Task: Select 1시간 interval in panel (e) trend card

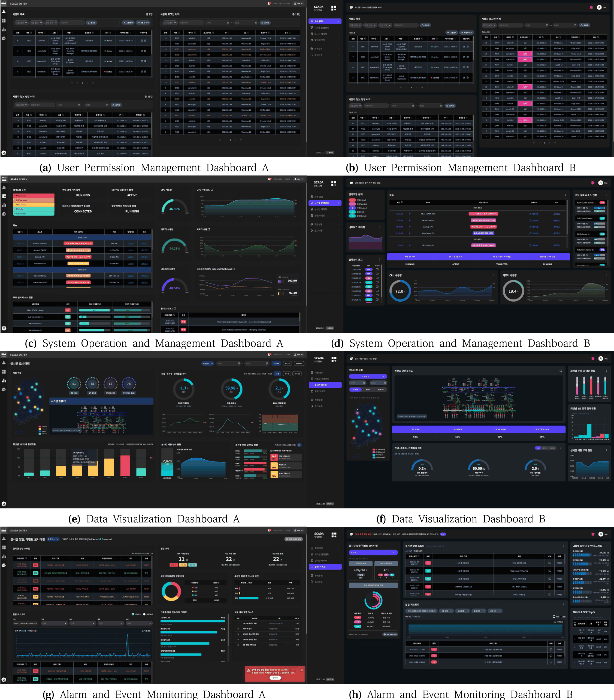Action: (x=287, y=374)
